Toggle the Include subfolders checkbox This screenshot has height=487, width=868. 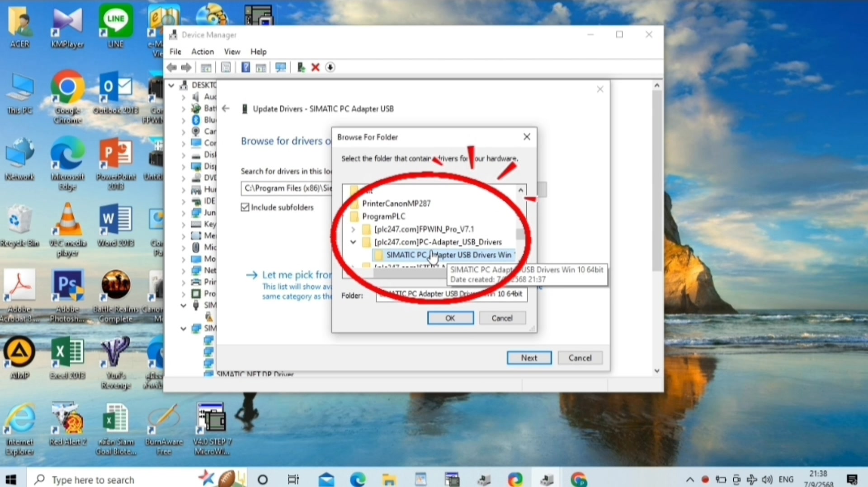[245, 207]
